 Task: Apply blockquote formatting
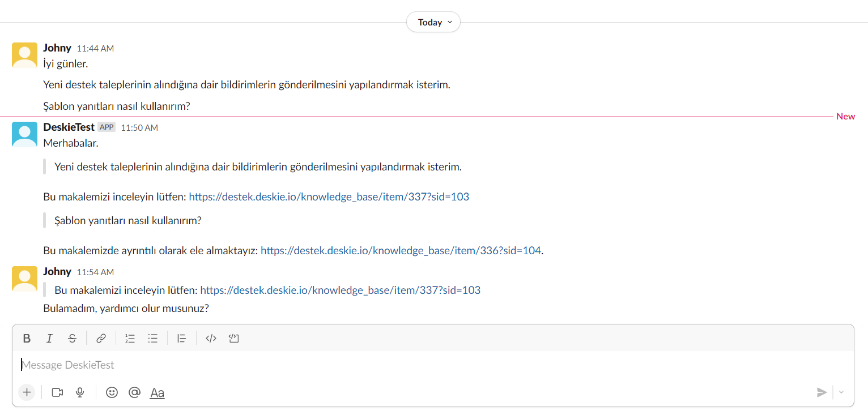coord(181,339)
